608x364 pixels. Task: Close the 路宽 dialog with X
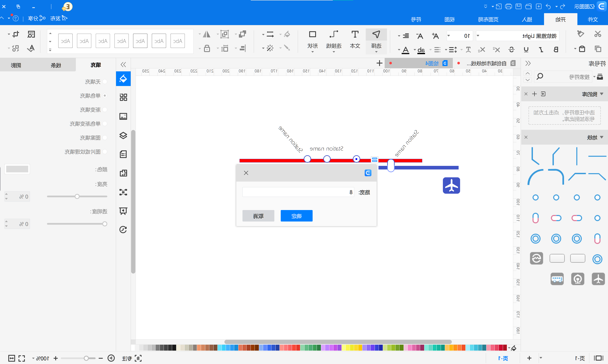coord(246,173)
